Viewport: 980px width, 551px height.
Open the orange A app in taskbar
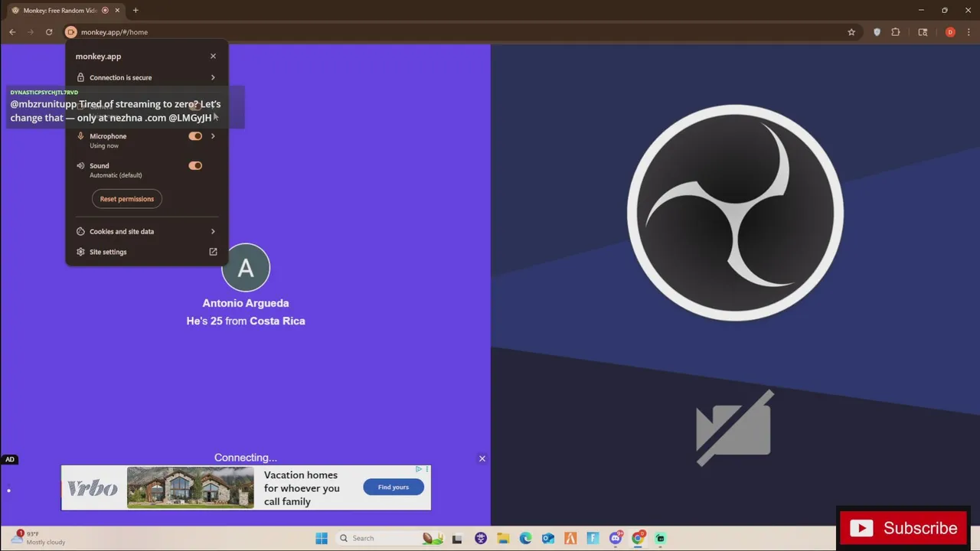click(570, 538)
